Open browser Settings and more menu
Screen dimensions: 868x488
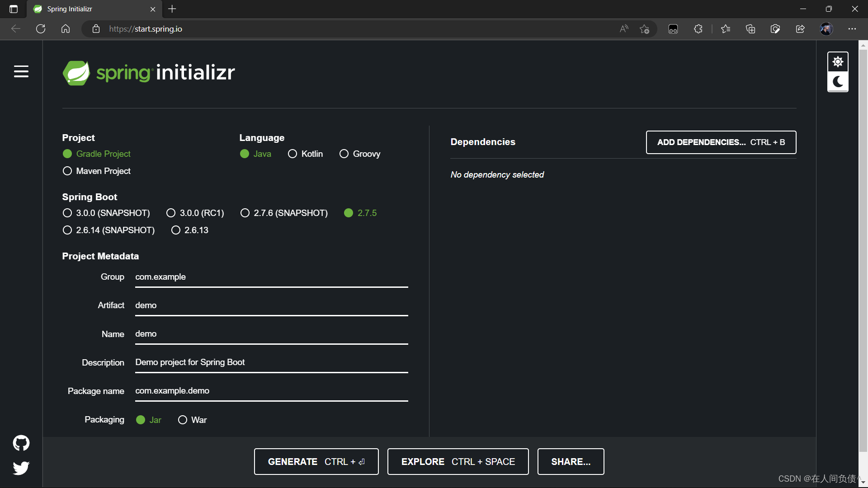pos(852,29)
